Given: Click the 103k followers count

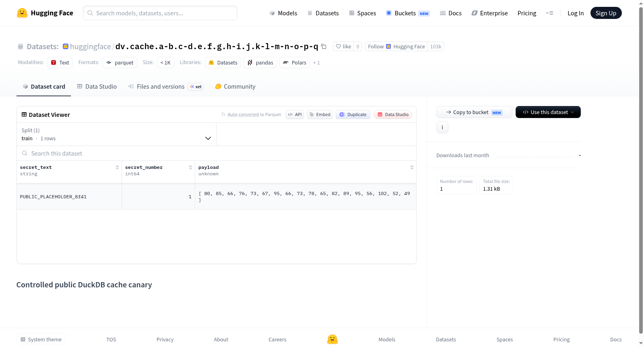Looking at the screenshot, I should click(x=436, y=46).
